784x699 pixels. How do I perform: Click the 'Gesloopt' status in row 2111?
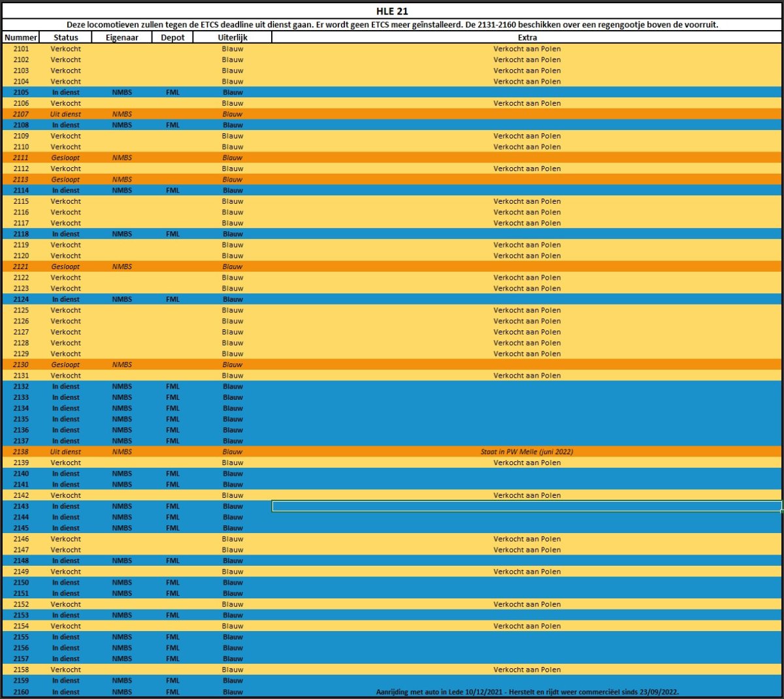tap(66, 157)
